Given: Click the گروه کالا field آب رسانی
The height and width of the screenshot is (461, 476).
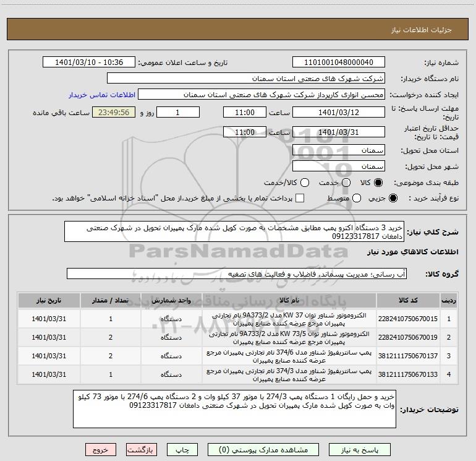Looking at the screenshot, I should [237, 274].
